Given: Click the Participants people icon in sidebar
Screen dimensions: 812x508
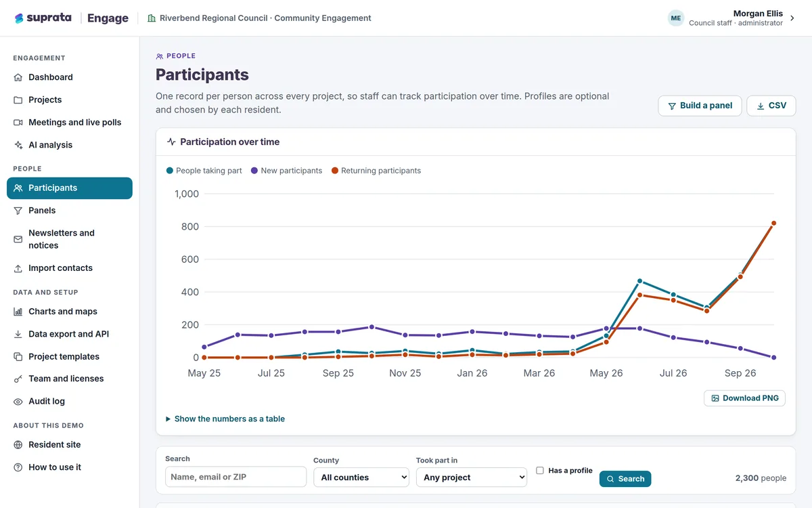Looking at the screenshot, I should [x=18, y=188].
